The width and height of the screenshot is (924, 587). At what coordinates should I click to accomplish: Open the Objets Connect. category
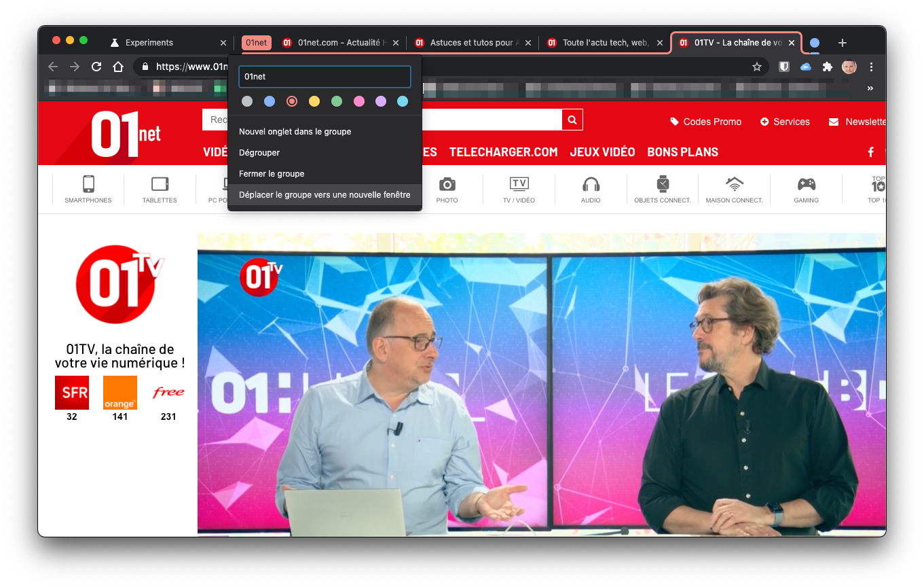(663, 190)
